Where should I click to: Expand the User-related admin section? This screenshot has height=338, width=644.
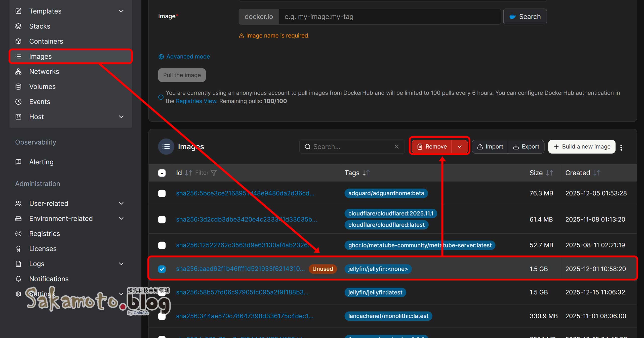pos(121,203)
